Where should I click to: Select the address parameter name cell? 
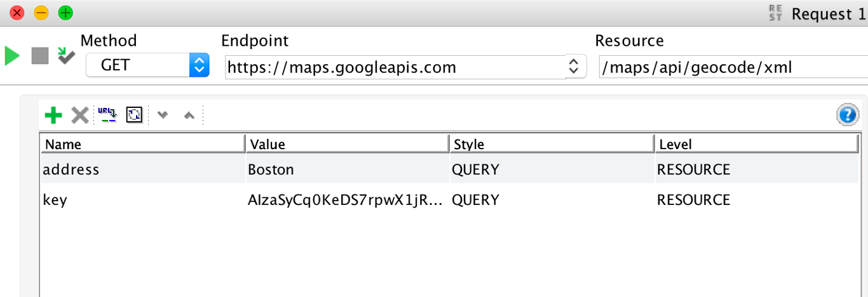(143, 169)
